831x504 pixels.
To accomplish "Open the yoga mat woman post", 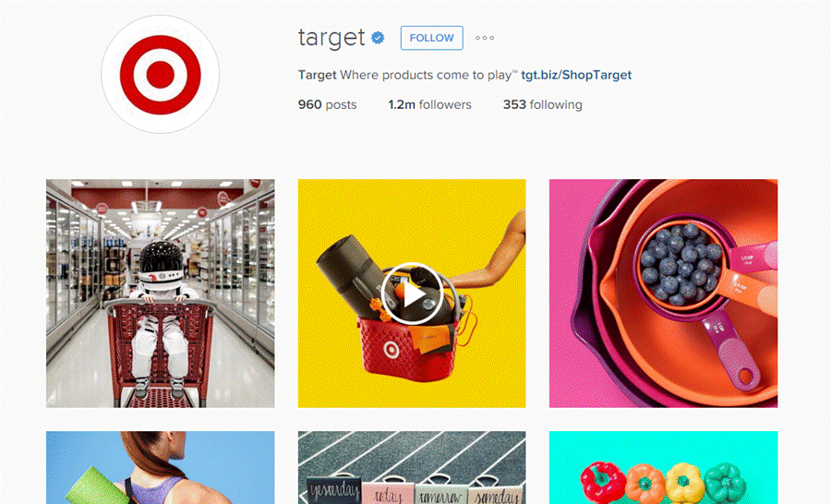I will [x=160, y=467].
